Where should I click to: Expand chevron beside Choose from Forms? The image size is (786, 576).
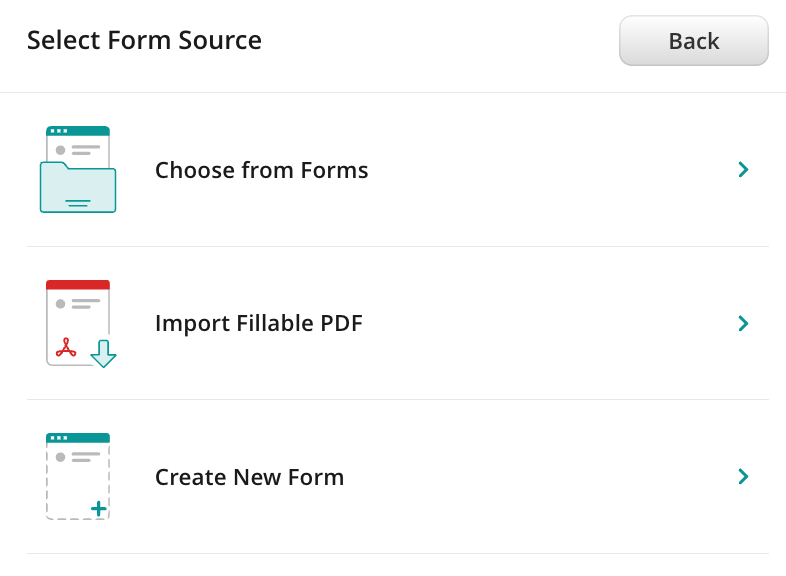coord(743,170)
